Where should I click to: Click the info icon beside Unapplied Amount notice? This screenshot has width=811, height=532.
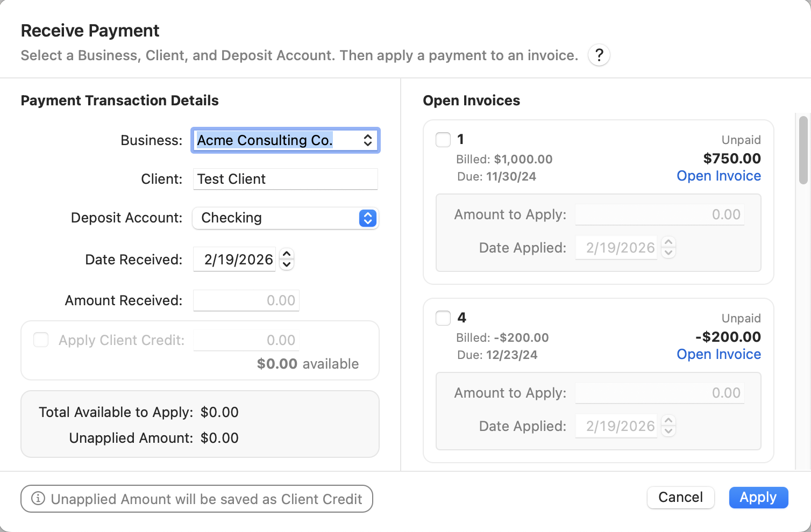(38, 499)
